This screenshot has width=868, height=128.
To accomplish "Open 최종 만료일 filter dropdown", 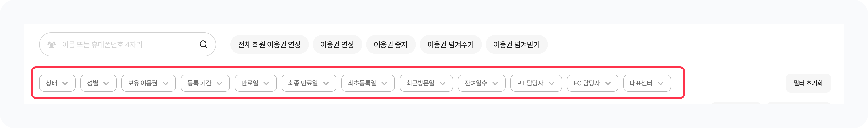I will pos(309,83).
